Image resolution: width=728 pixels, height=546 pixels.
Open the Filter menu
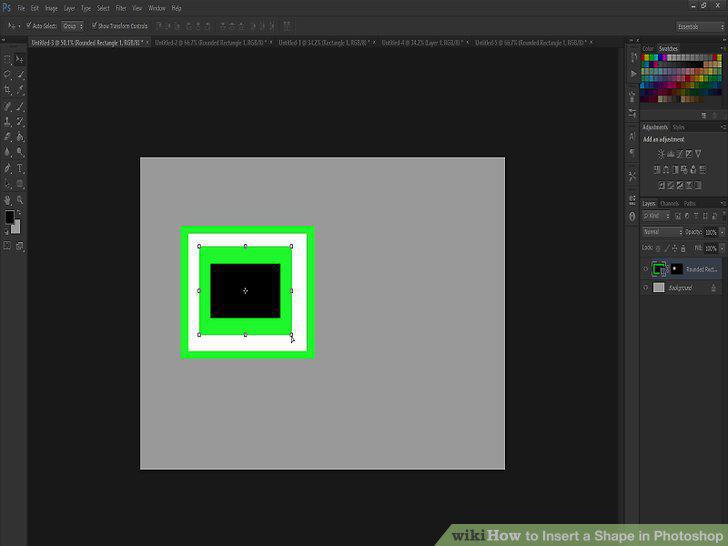point(121,8)
